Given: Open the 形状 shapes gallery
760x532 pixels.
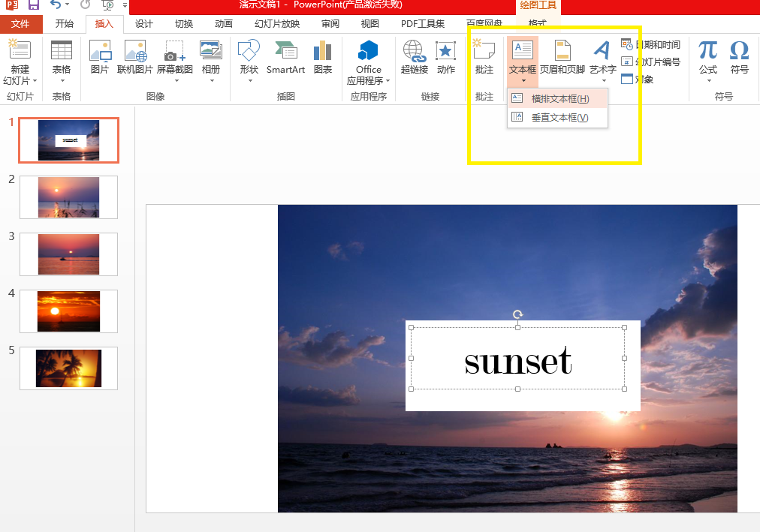Looking at the screenshot, I should [x=249, y=50].
